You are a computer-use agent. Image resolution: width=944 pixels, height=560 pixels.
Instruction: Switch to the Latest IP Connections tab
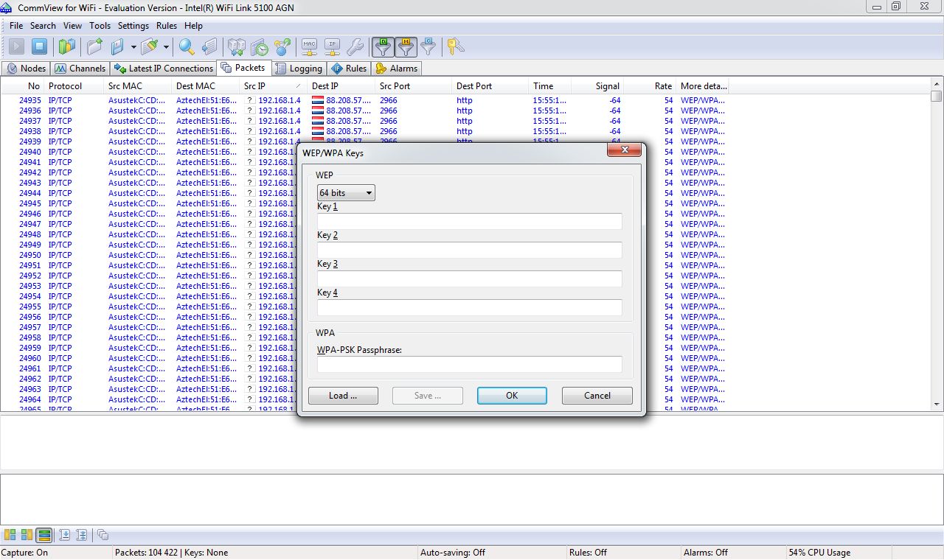coord(163,69)
